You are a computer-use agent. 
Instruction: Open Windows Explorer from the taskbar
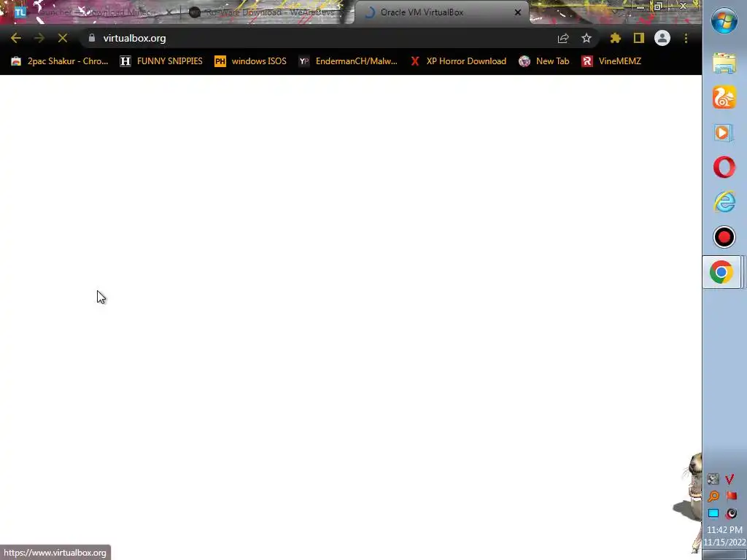click(724, 63)
